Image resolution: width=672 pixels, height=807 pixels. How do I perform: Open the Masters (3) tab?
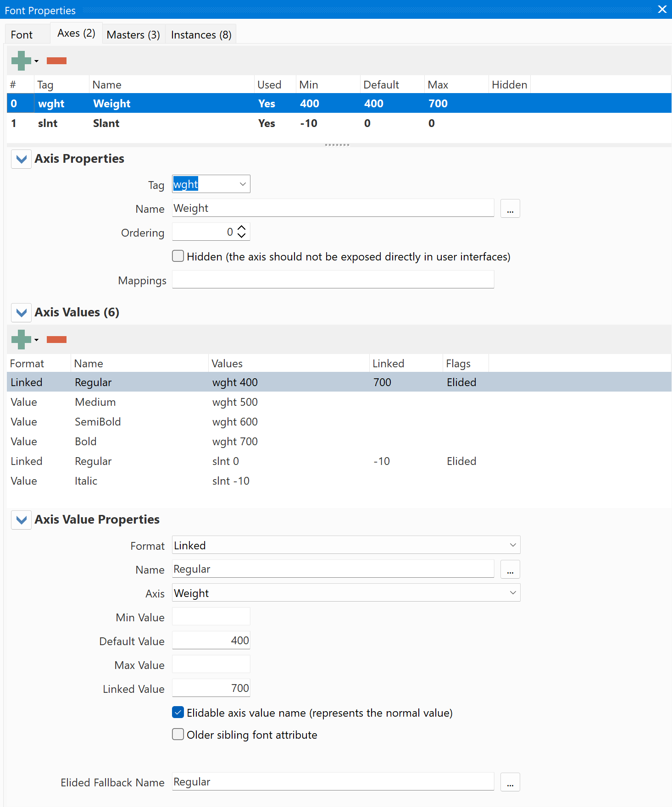pos(133,35)
